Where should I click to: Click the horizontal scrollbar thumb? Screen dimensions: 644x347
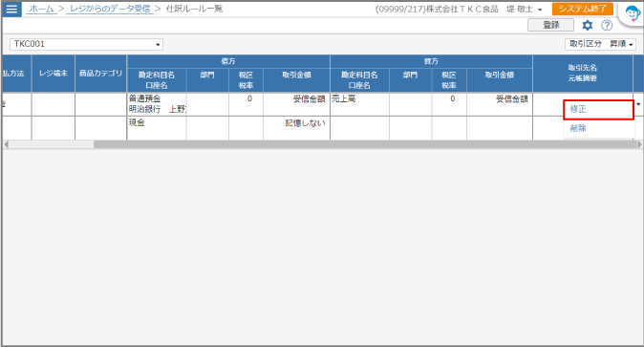pyautogui.click(x=365, y=144)
